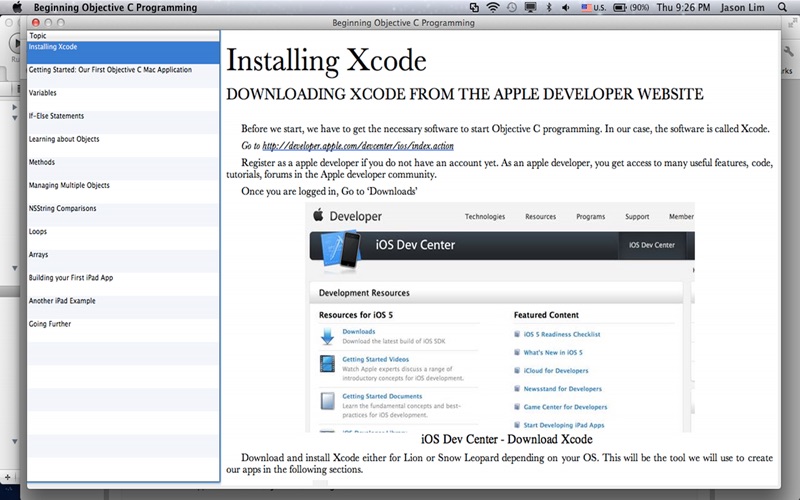Click iCloud for Developers link
This screenshot has width=800, height=500.
(x=556, y=370)
